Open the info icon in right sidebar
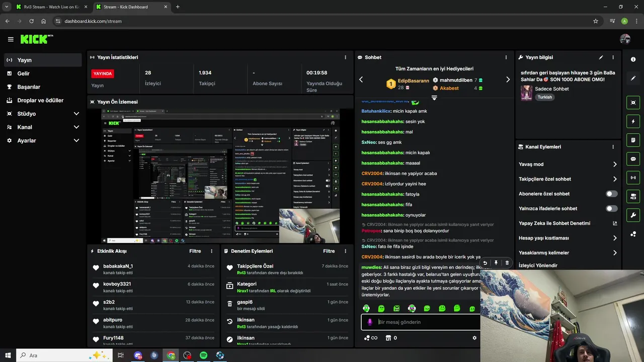The width and height of the screenshot is (644, 362). 633,59
